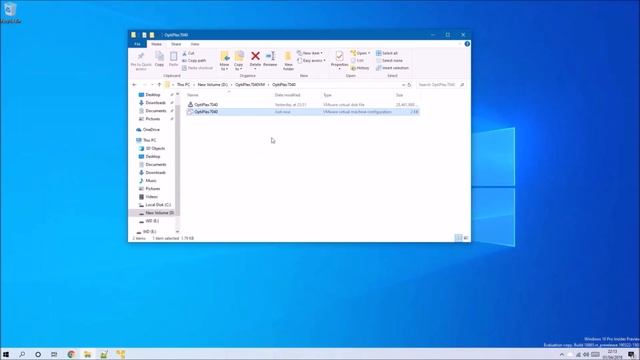This screenshot has width=640, height=360.
Task: Open the address bar history dropdown
Action: click(403, 84)
